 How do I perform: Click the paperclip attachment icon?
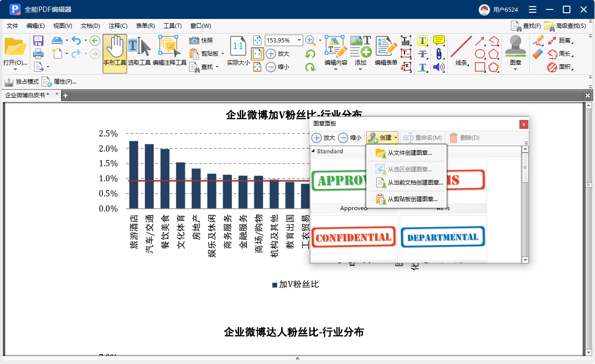439,54
